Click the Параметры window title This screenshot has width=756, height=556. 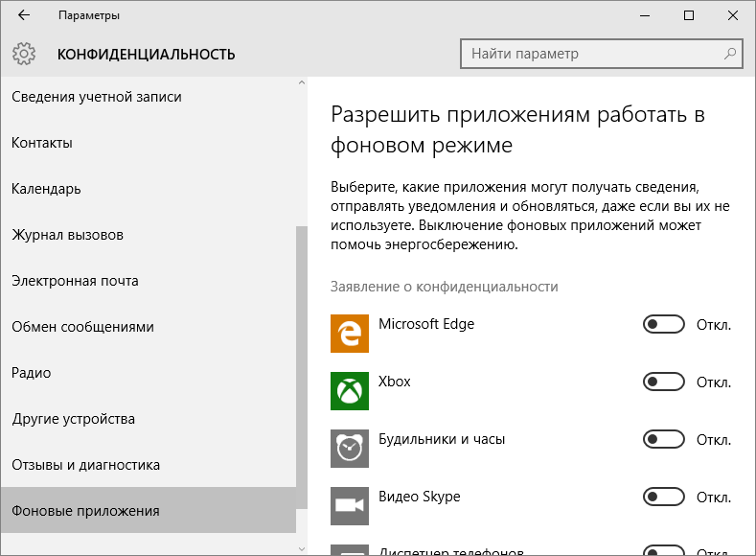(x=89, y=15)
